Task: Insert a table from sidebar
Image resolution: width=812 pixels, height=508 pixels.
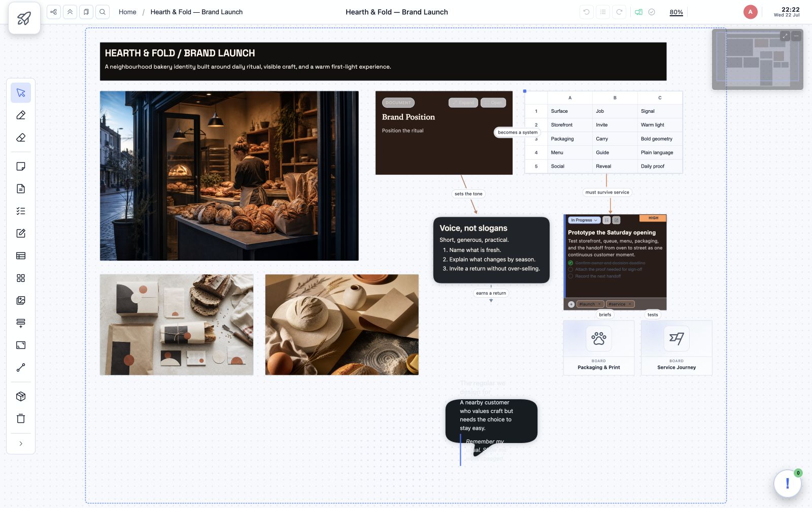Action: (x=21, y=256)
